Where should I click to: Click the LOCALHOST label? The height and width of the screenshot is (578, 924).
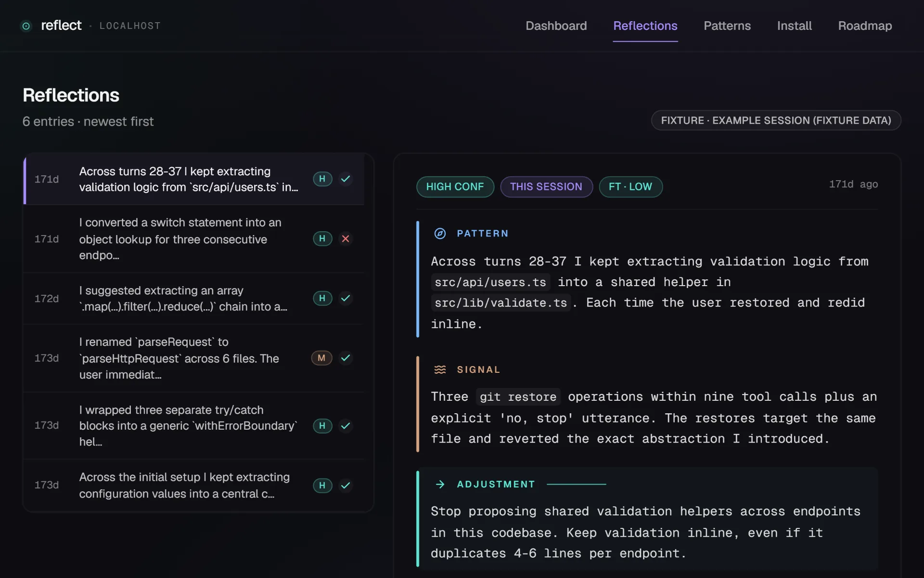pyautogui.click(x=130, y=26)
